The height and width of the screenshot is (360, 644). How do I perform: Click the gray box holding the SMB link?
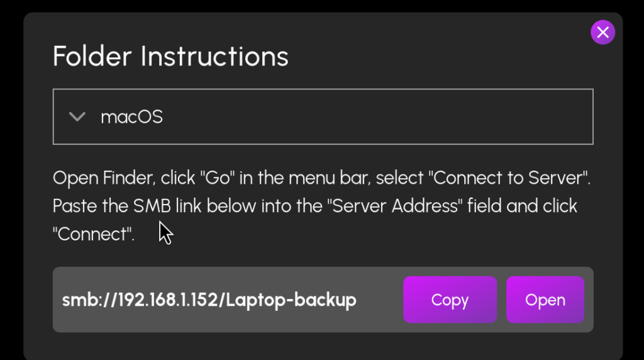pos(323,300)
